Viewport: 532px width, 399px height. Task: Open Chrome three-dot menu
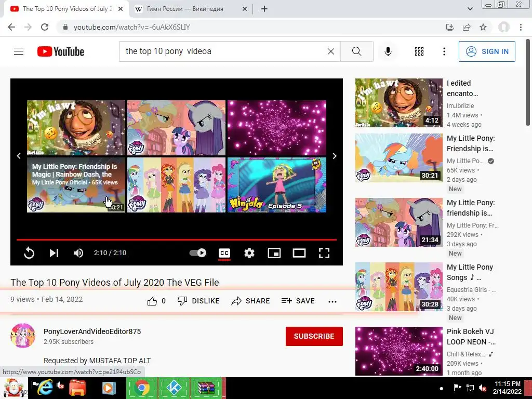(x=521, y=27)
